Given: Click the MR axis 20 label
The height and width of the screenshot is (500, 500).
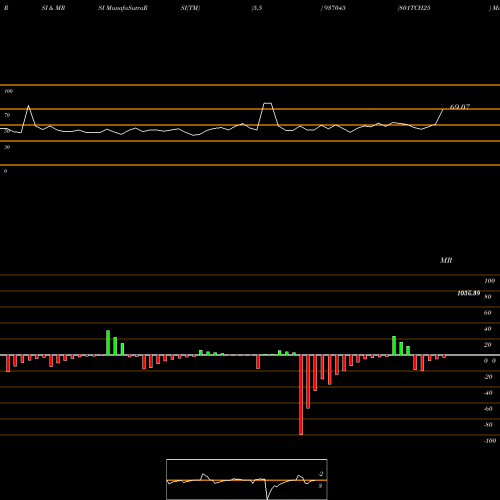Looking at the screenshot, I should pos(488,345).
